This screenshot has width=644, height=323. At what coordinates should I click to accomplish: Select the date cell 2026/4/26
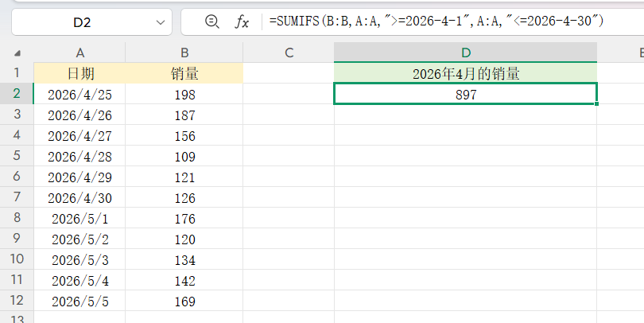point(80,115)
